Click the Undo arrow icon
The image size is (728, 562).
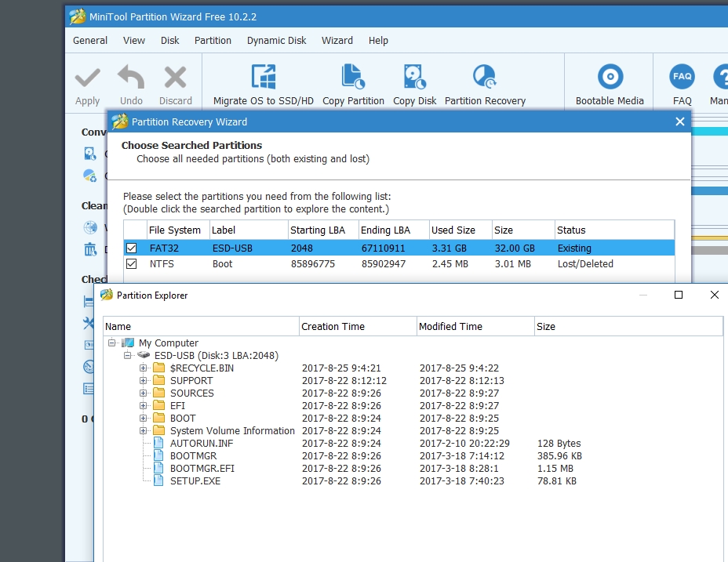(131, 77)
